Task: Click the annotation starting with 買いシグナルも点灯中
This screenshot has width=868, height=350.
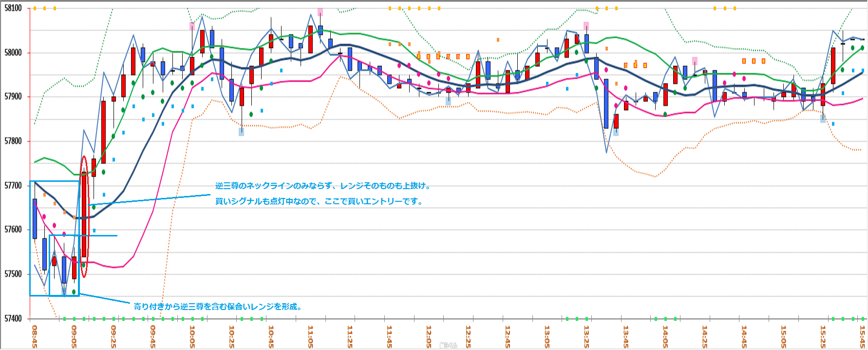Action: pyautogui.click(x=319, y=201)
